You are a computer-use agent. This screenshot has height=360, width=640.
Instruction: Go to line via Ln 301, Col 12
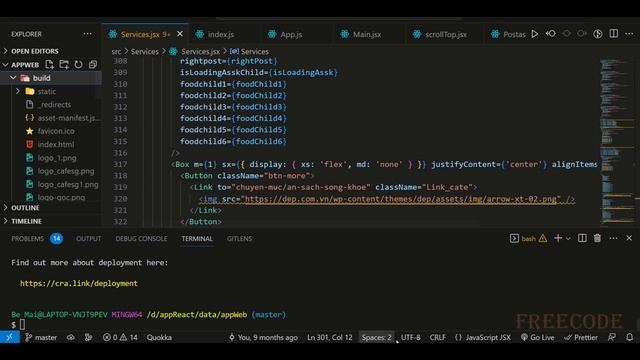click(329, 337)
